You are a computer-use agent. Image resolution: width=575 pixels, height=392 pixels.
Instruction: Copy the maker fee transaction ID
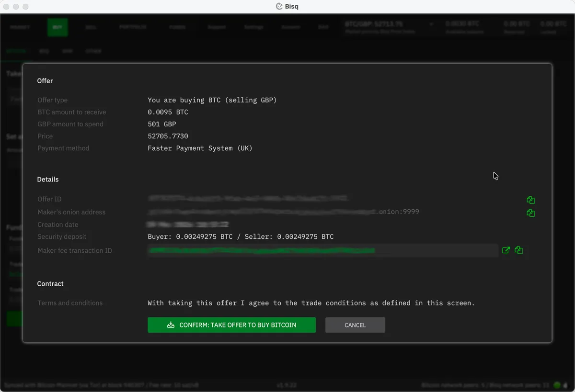[518, 250]
